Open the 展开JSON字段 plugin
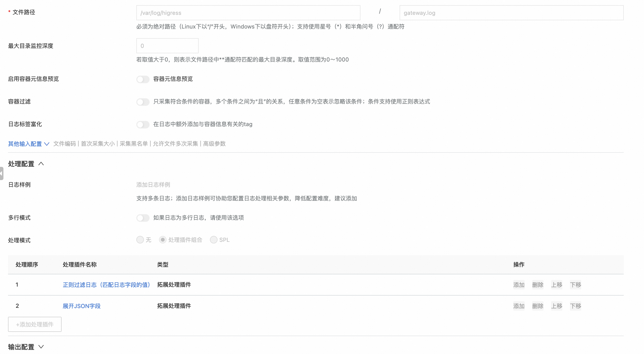Image resolution: width=644 pixels, height=354 pixels. [x=81, y=306]
